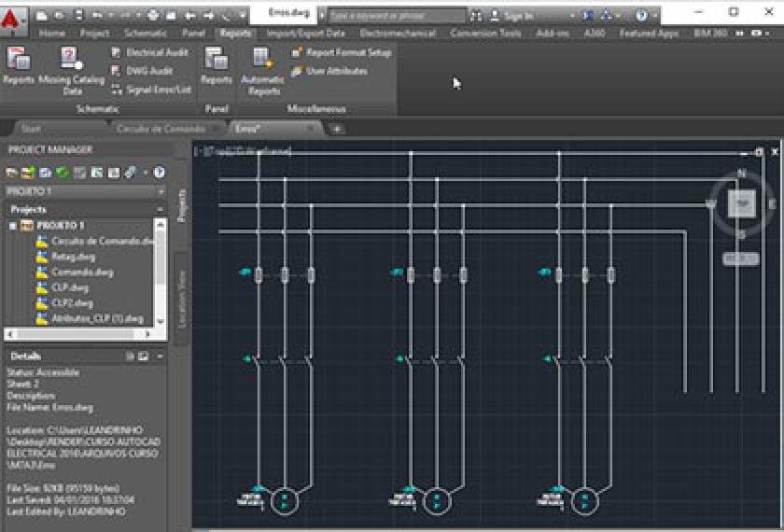Image resolution: width=784 pixels, height=532 pixels.
Task: Select CLP2.dwg in project tree
Action: pos(71,303)
